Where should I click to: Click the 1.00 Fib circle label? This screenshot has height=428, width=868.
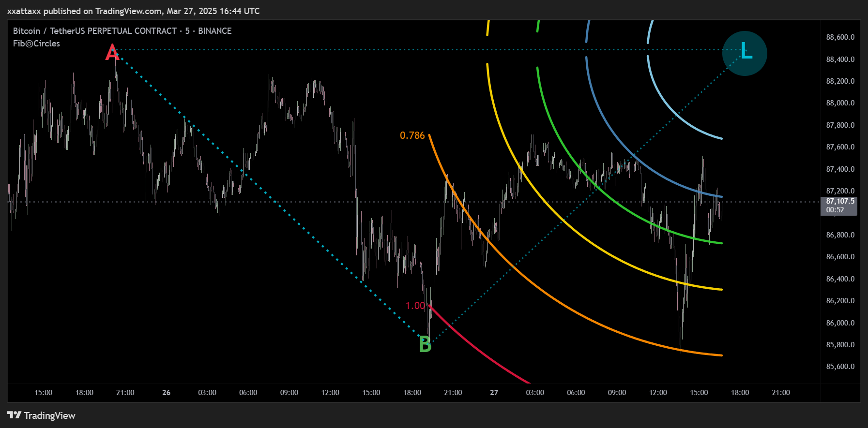pyautogui.click(x=415, y=306)
